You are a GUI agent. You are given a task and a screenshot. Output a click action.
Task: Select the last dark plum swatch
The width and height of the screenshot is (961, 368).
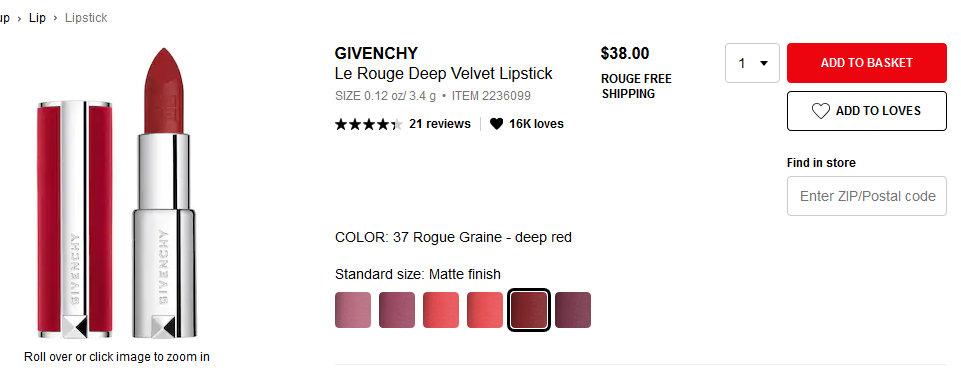(573, 310)
